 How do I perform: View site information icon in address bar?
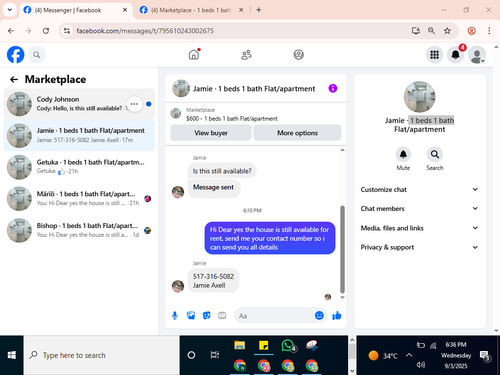coord(67,31)
